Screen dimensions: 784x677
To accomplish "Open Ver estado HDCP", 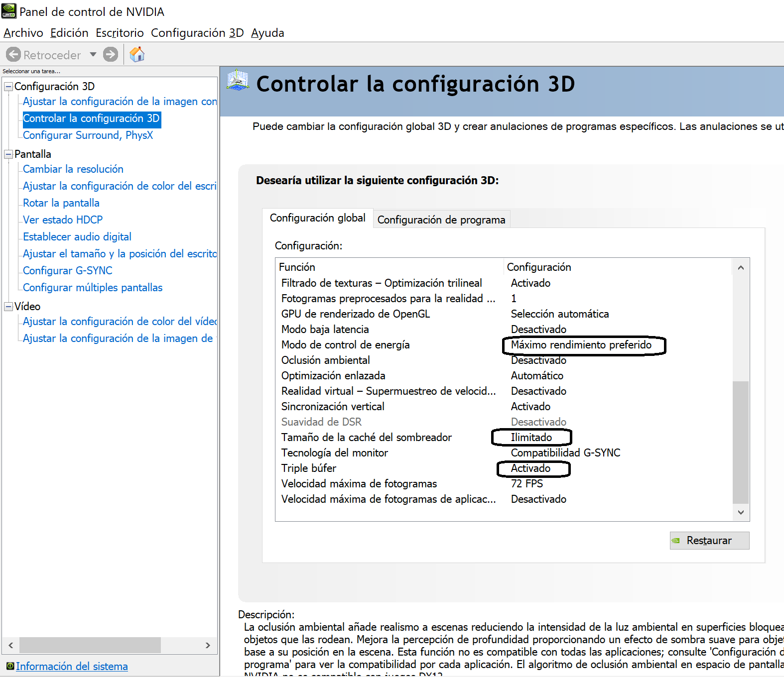I will pyautogui.click(x=63, y=220).
